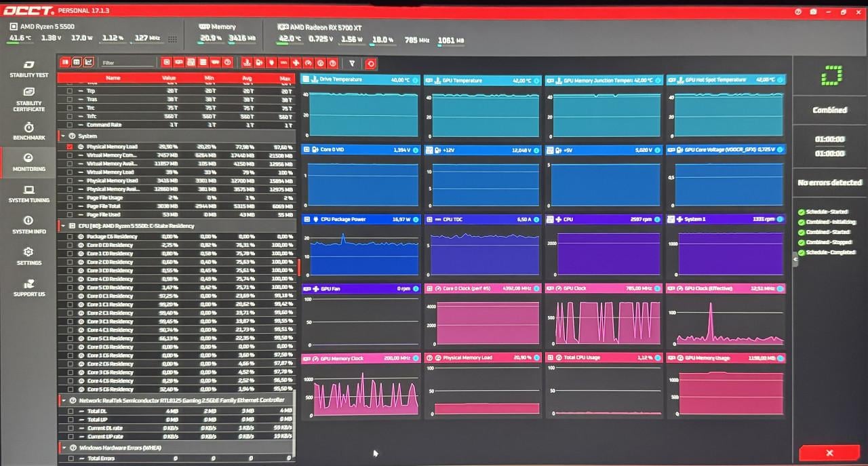Open Settings from the sidebar
The image size is (868, 466).
click(x=28, y=256)
